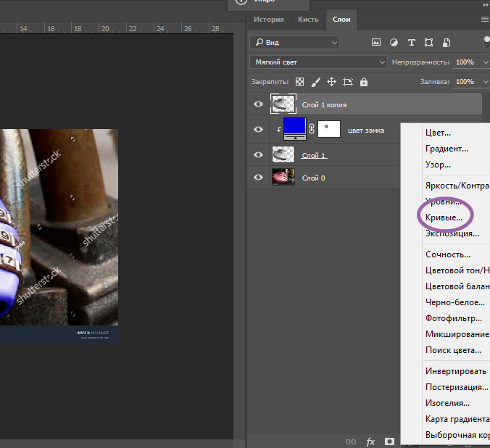Image resolution: width=490 pixels, height=448 pixels.
Task: Expand the Непрозрачность opacity slider arrow
Action: [x=486, y=62]
